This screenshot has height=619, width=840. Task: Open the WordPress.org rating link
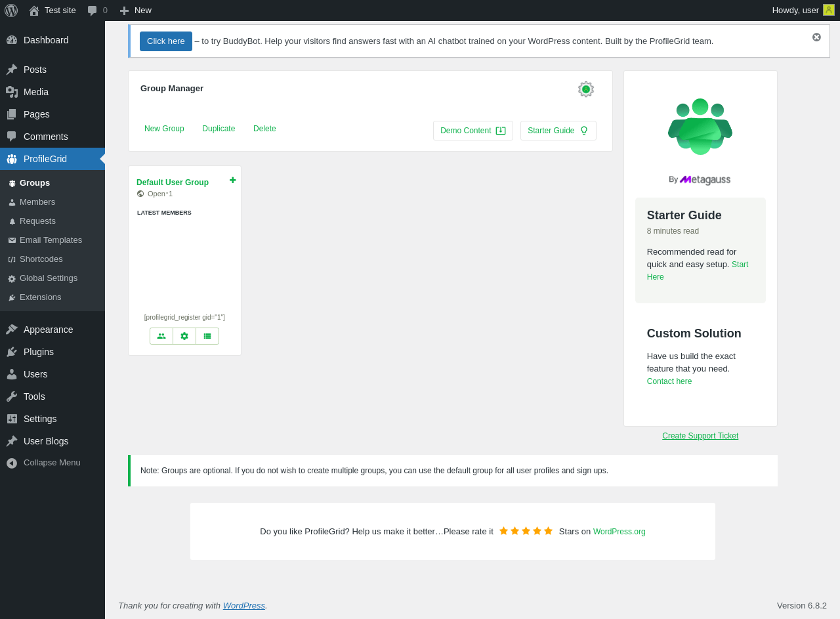pyautogui.click(x=619, y=532)
